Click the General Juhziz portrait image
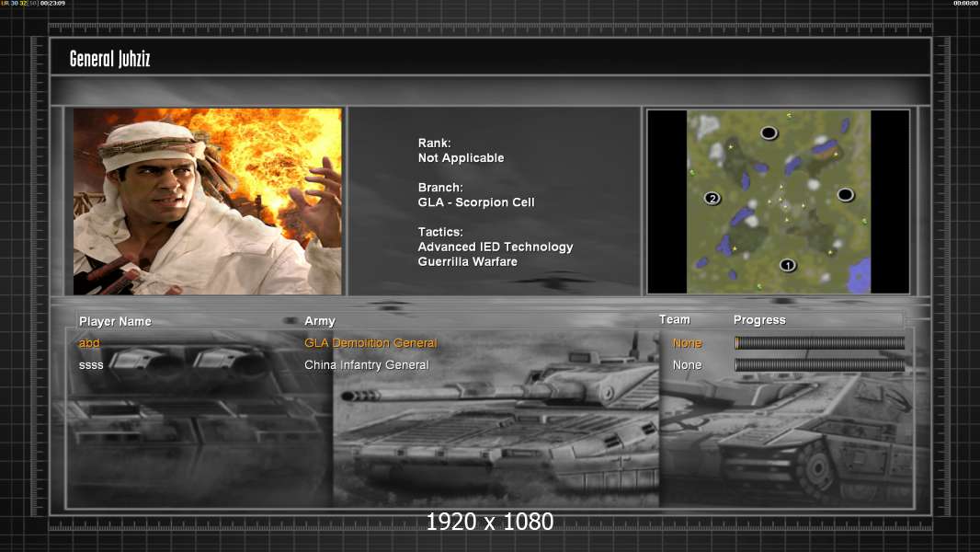Image resolution: width=980 pixels, height=552 pixels. pos(208,201)
